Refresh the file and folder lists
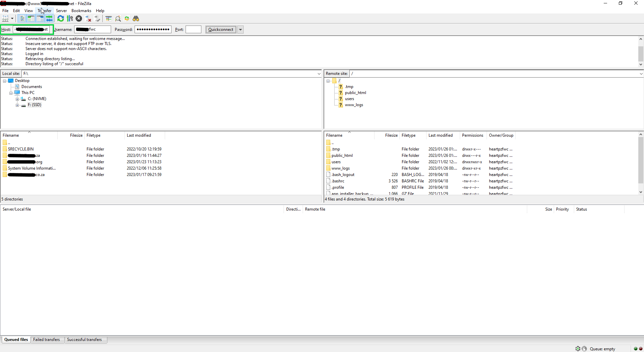644x352 pixels. (x=61, y=19)
